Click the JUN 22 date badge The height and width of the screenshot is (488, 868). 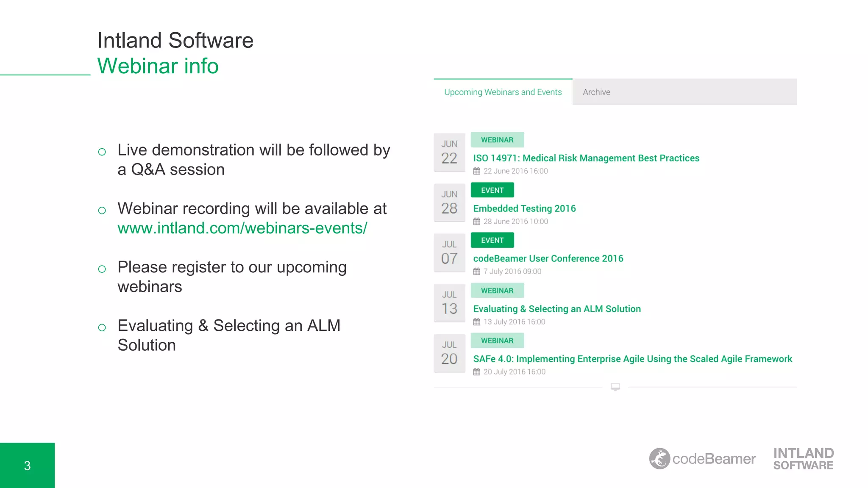(449, 152)
